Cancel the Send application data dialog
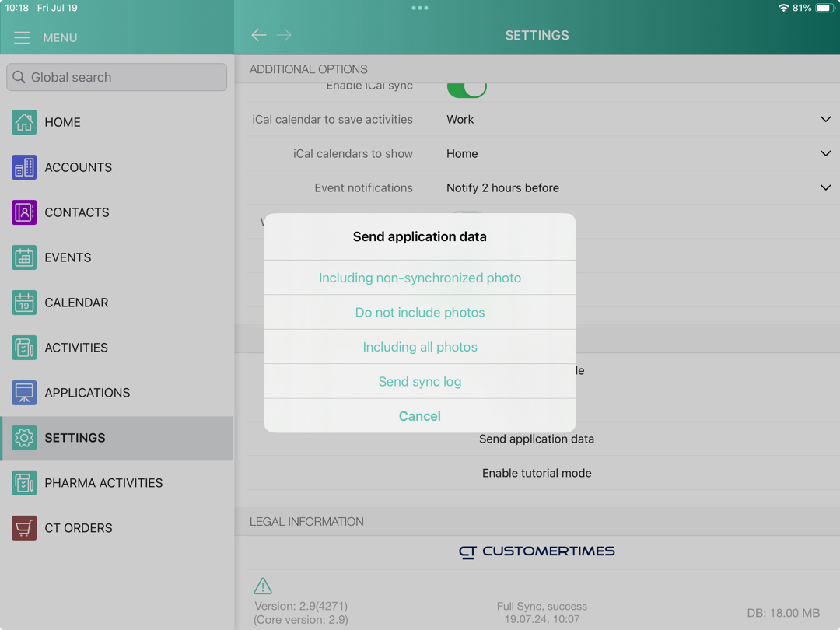840x630 pixels. [x=419, y=416]
